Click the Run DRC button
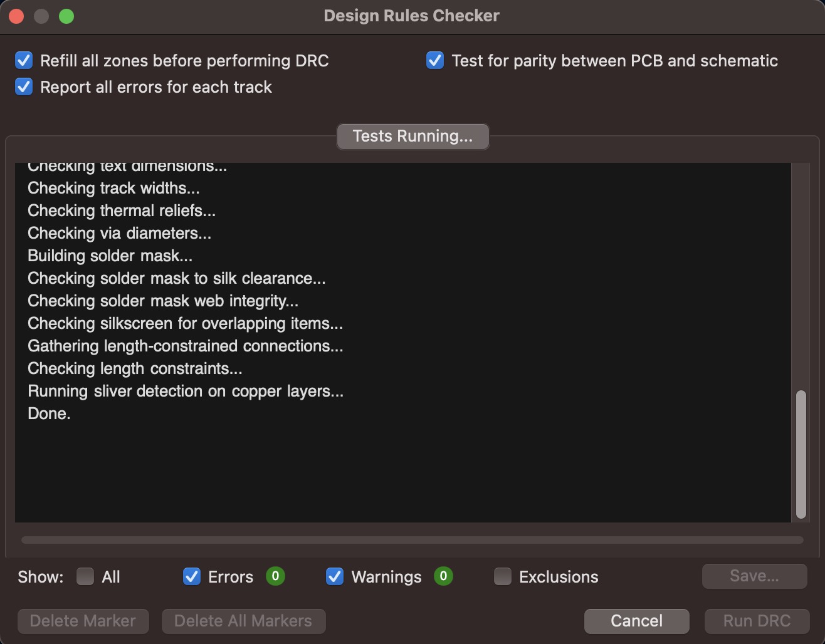Image resolution: width=825 pixels, height=644 pixels. 757,621
